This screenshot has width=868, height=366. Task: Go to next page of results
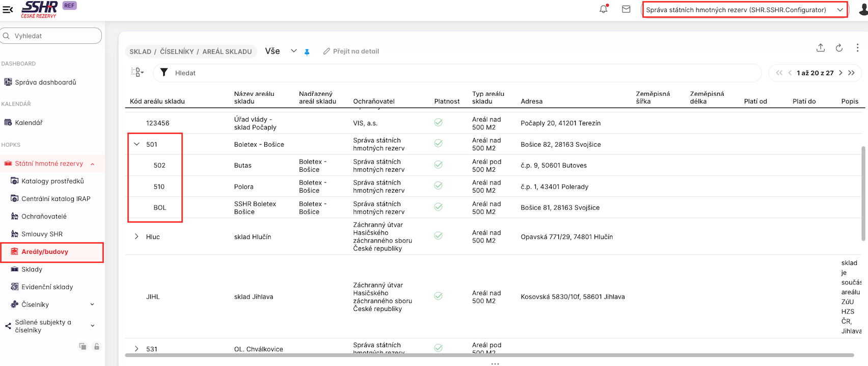coord(840,73)
